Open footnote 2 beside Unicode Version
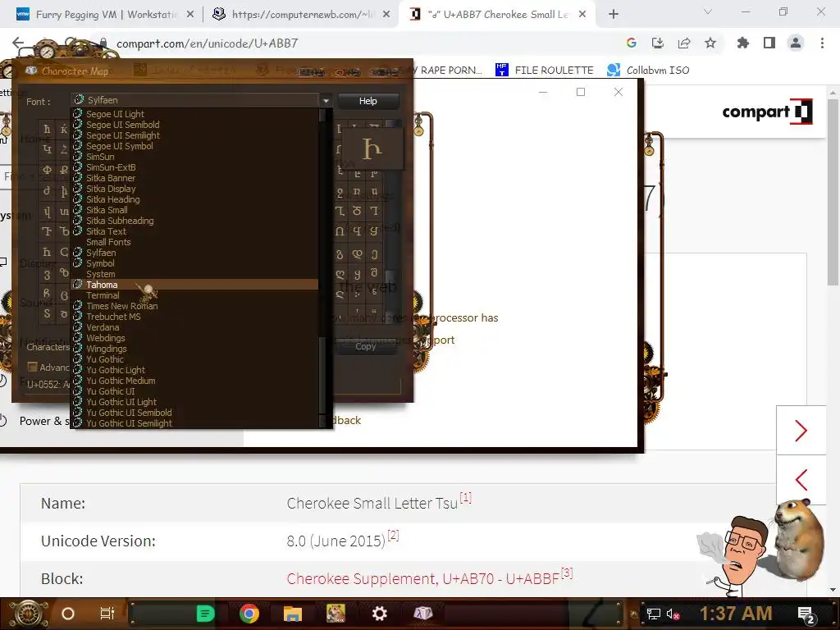 click(x=393, y=535)
